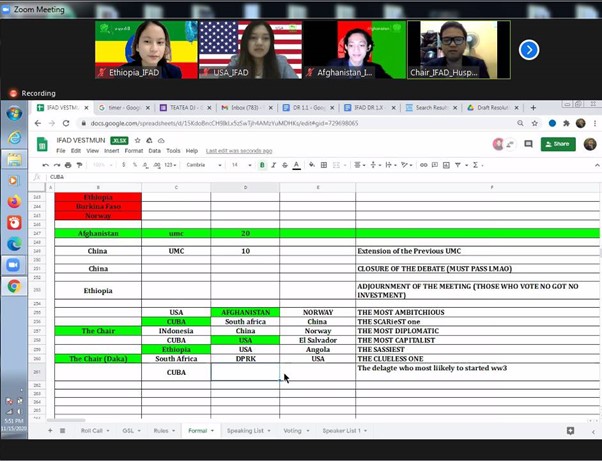Image resolution: width=602 pixels, height=461 pixels.
Task: Open the font size dropdown
Action: (241, 165)
